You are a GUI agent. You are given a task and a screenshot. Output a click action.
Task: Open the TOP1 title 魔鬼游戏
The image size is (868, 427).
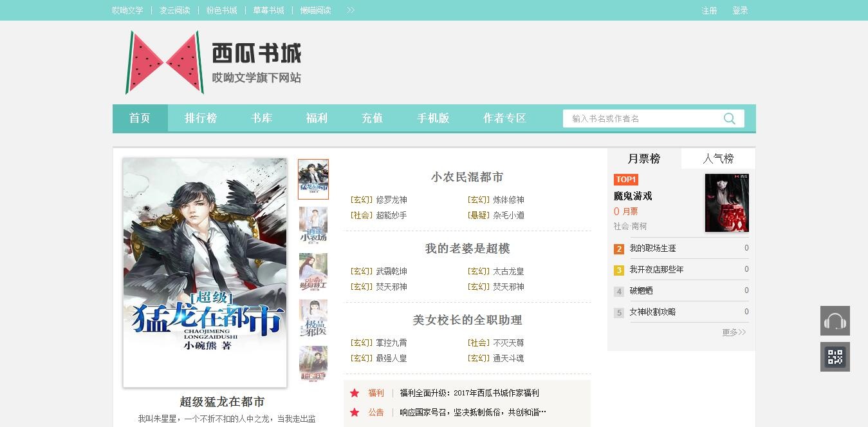[633, 196]
